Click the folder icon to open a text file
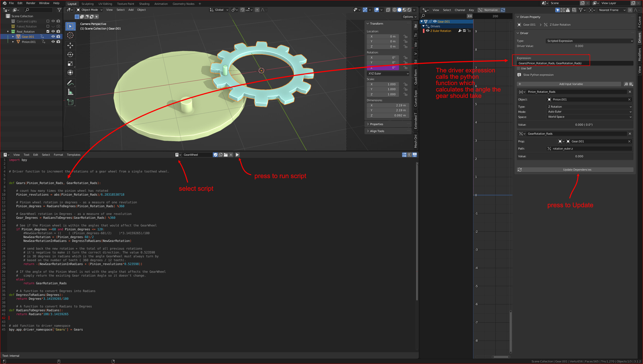Screen dimensions: 643x364 [226, 154]
